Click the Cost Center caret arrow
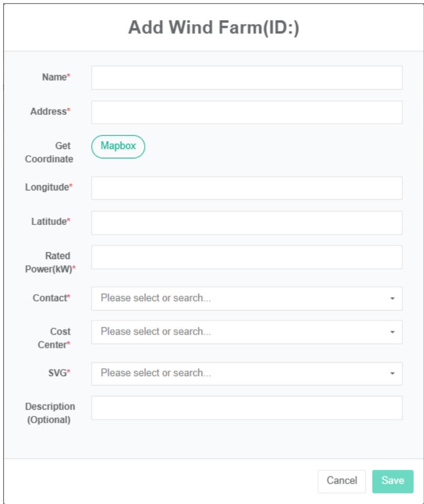 392,333
